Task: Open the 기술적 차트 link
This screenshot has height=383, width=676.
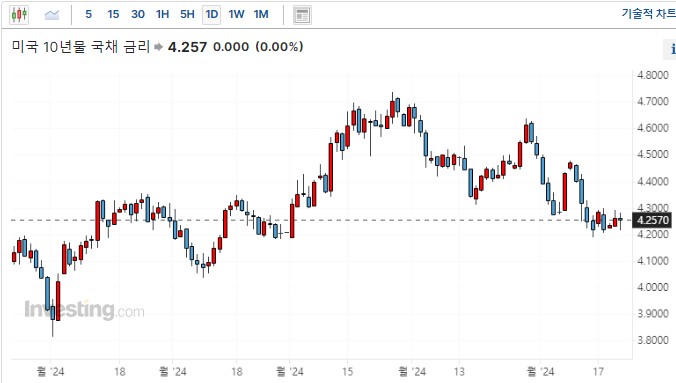Action: pyautogui.click(x=648, y=14)
